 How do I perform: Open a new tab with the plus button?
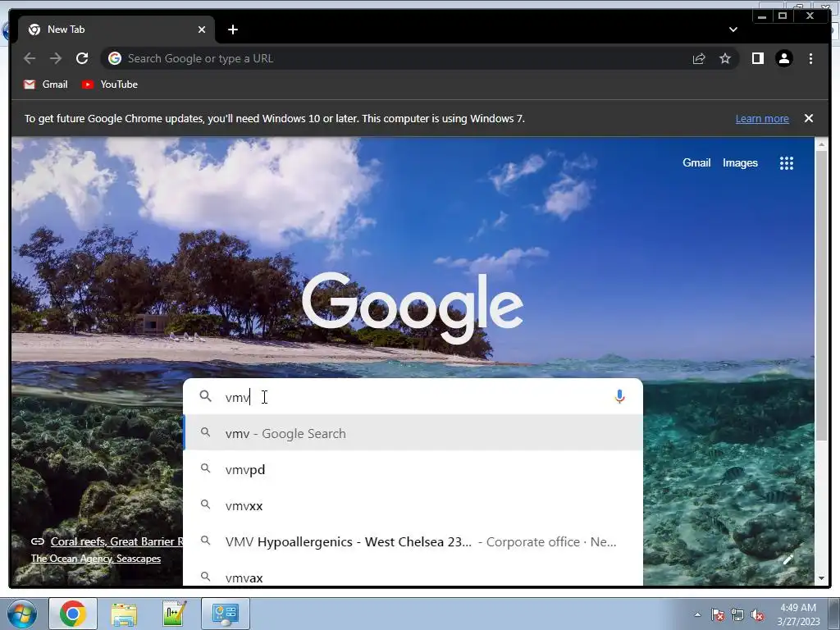(x=232, y=30)
